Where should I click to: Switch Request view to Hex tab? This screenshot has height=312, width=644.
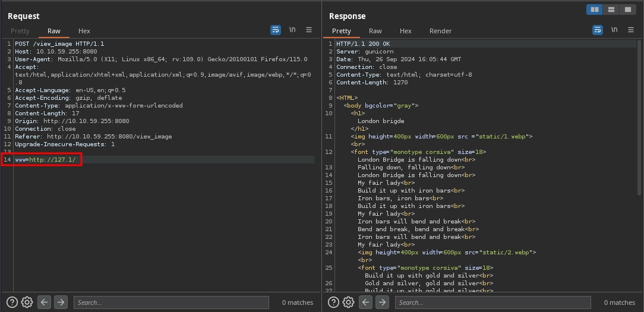point(84,31)
